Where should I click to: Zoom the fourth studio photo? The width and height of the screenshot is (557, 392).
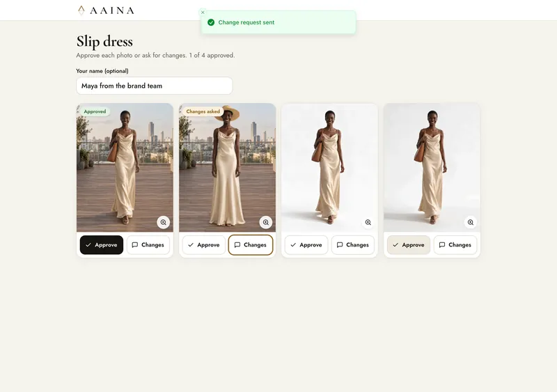click(x=471, y=223)
